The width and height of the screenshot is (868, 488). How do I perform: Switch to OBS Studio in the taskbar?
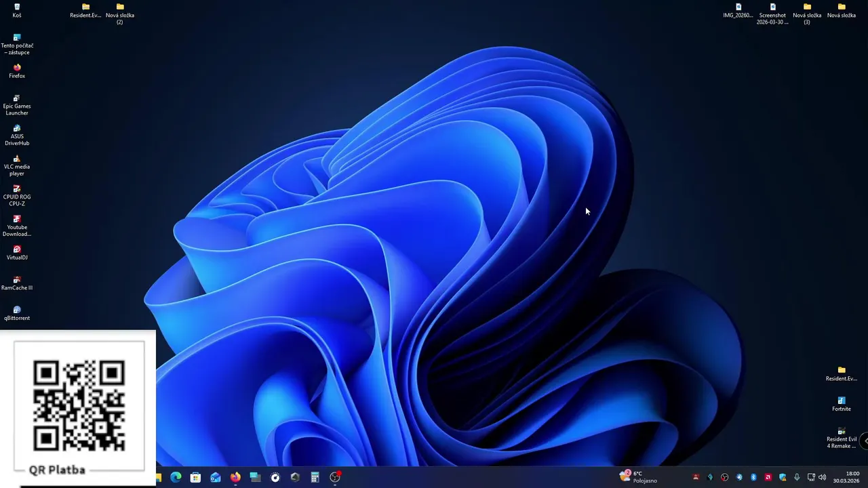click(x=335, y=477)
